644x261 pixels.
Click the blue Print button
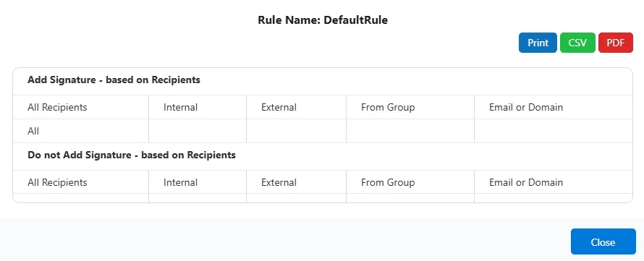538,43
